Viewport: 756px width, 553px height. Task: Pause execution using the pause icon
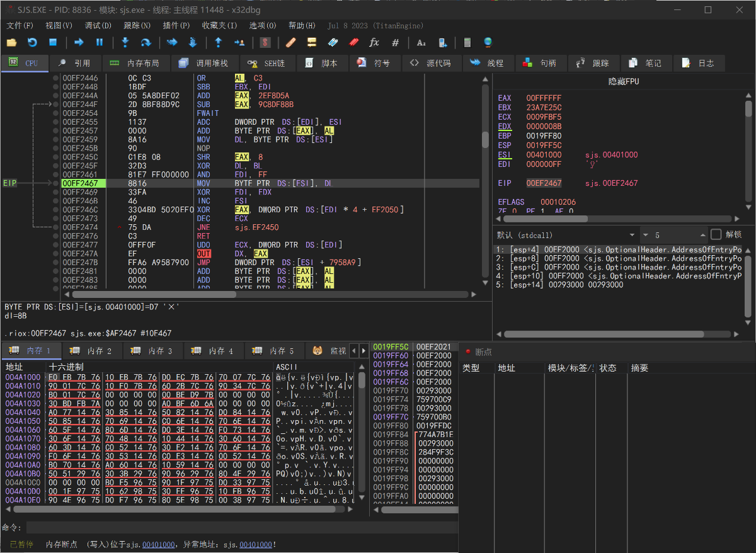pos(100,42)
